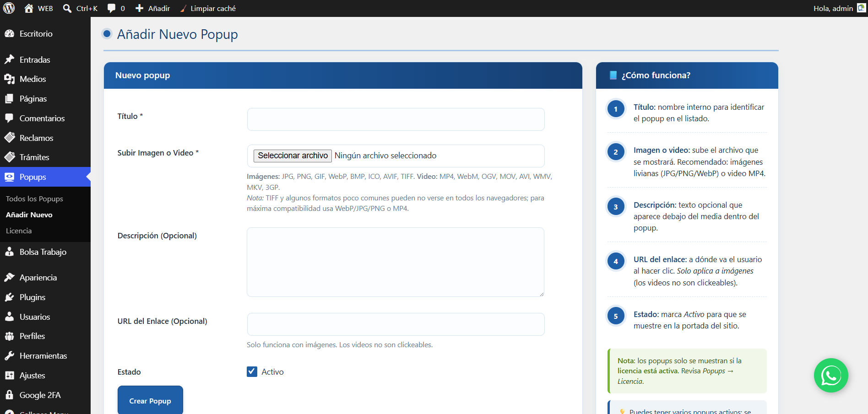The width and height of the screenshot is (868, 414).
Task: Click the Activo checkbox label
Action: (x=272, y=372)
